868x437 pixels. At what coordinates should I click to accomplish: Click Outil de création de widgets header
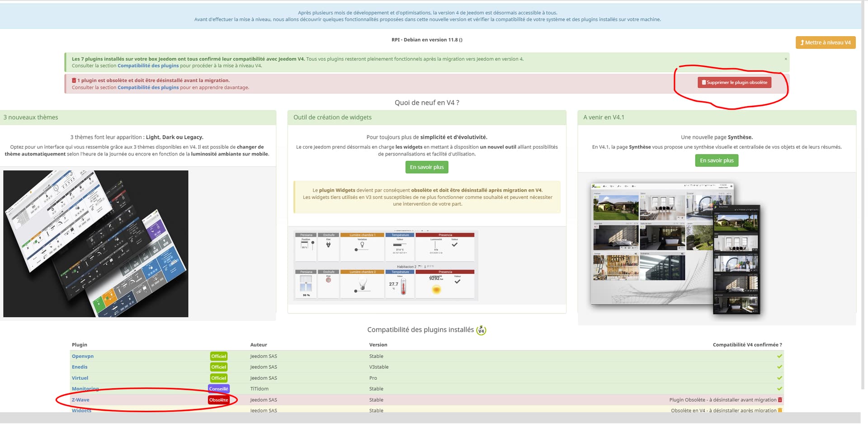(x=427, y=117)
